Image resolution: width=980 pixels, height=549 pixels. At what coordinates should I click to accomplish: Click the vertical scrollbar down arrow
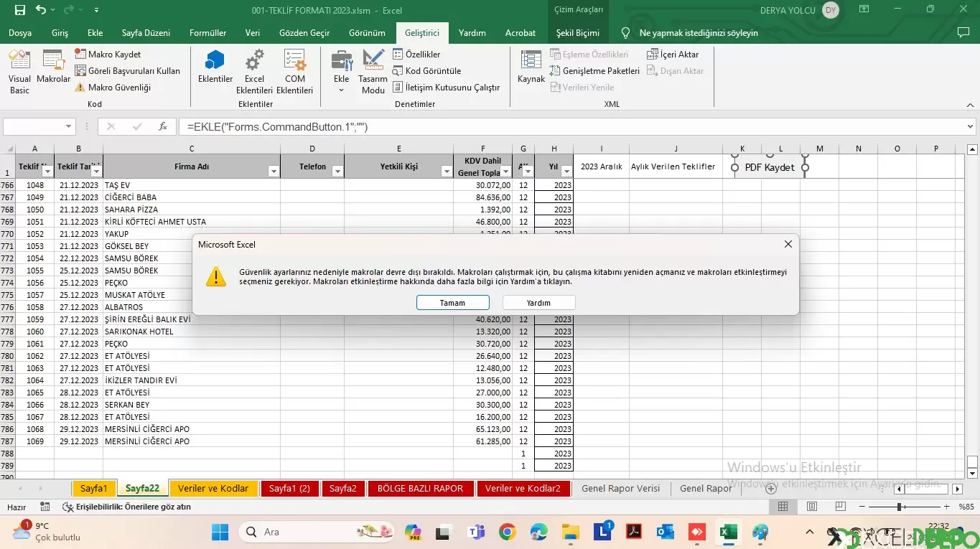[x=973, y=474]
